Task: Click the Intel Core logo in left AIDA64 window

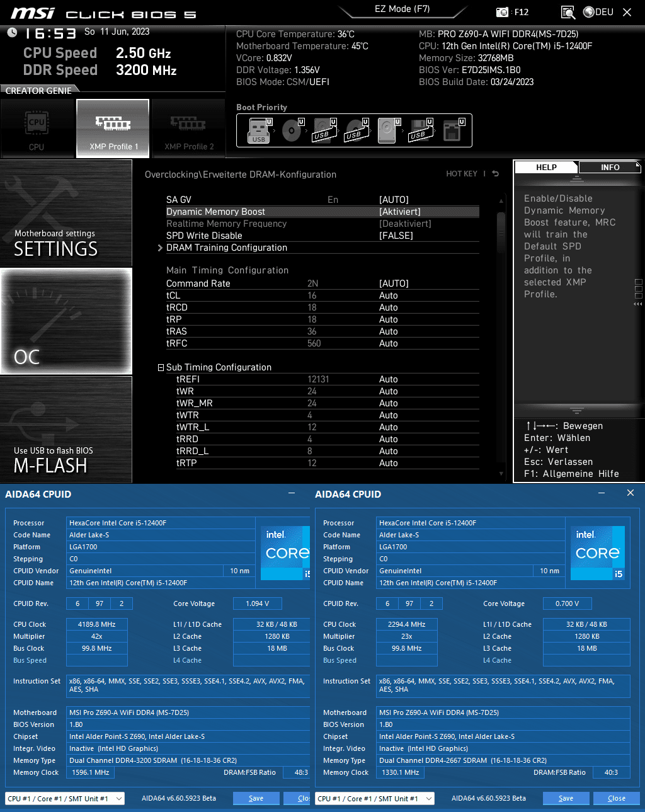Action: coord(285,552)
